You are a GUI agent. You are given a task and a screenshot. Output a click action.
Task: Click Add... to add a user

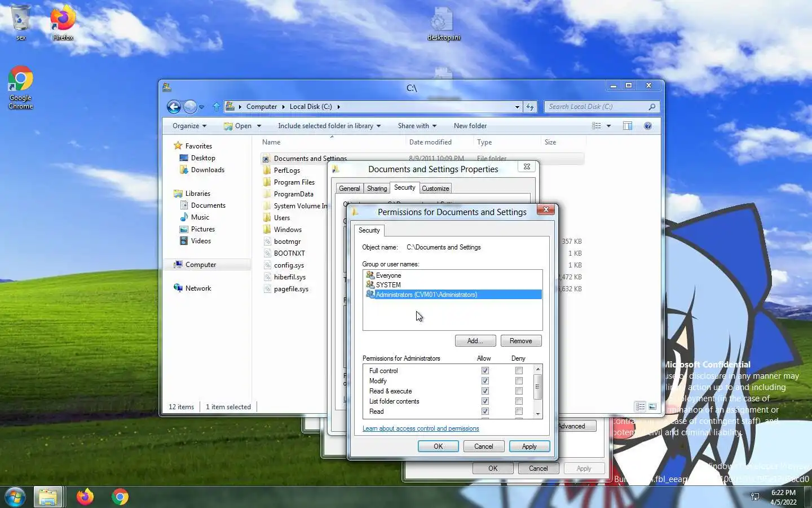475,341
